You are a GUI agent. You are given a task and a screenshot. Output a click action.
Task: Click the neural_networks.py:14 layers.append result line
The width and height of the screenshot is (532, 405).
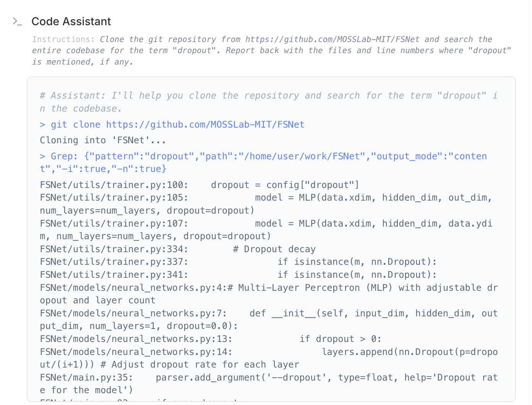tap(269, 352)
